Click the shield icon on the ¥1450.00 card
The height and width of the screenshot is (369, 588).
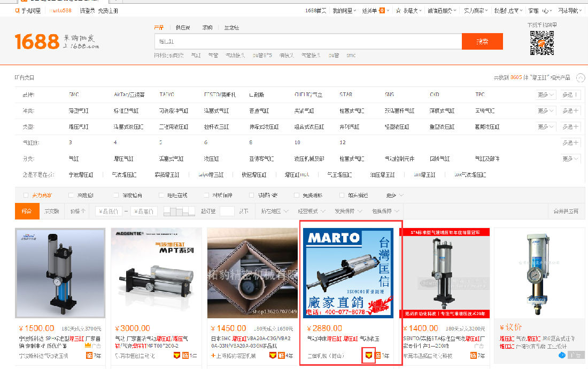click(273, 355)
